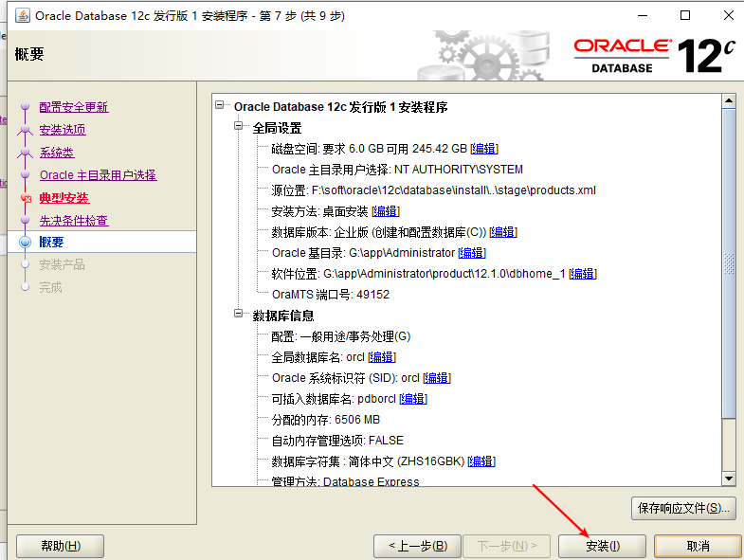Image resolution: width=744 pixels, height=560 pixels.
Task: Close the Oracle installer window
Action: (729, 15)
